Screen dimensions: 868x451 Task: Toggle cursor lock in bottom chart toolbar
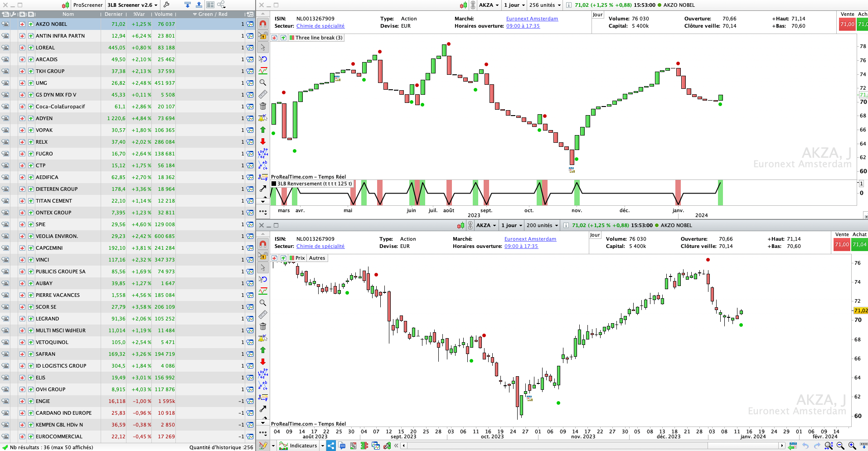point(263,256)
